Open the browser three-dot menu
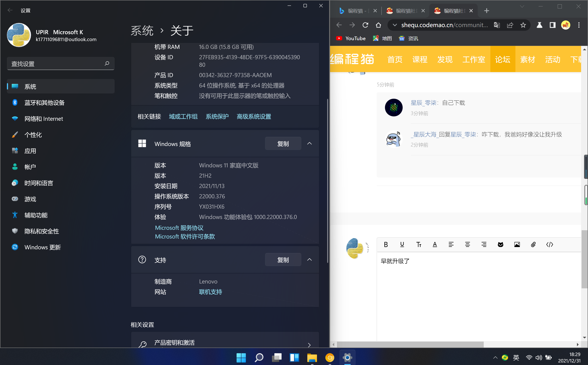The width and height of the screenshot is (588, 365). tap(579, 25)
